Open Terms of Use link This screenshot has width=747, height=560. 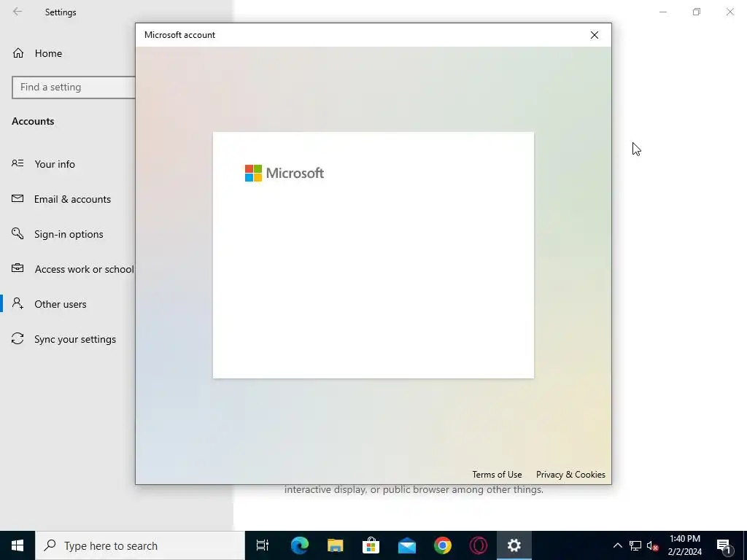click(x=497, y=474)
